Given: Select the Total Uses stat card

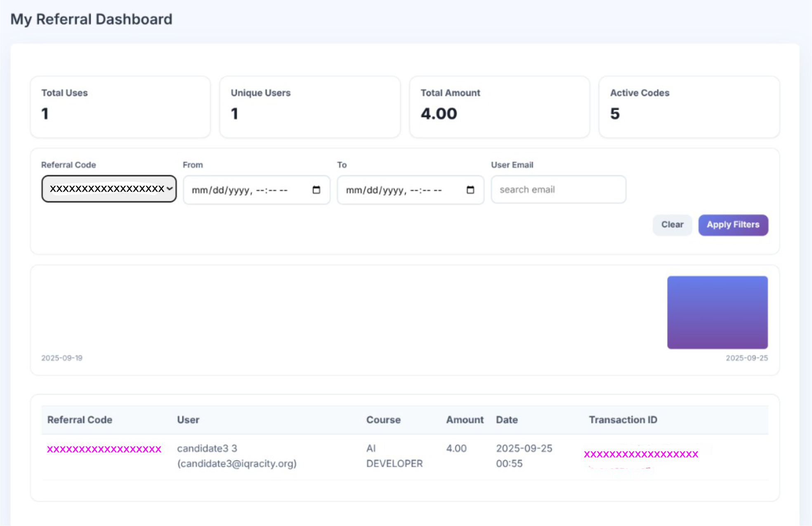Looking at the screenshot, I should point(120,107).
